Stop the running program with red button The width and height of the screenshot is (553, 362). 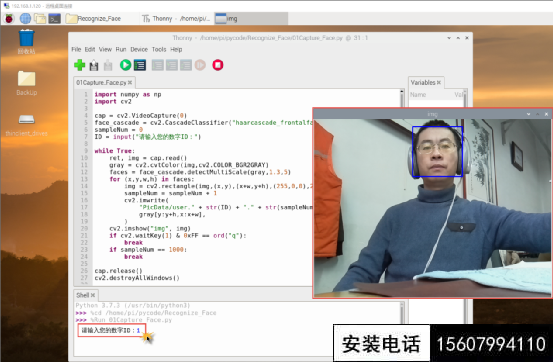(218, 65)
